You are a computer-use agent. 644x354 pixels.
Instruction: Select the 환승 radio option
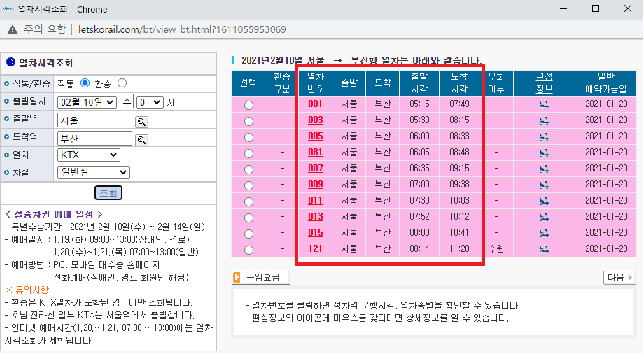(x=122, y=83)
